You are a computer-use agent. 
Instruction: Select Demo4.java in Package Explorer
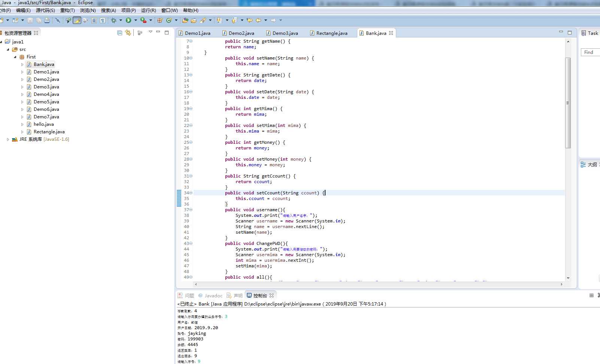(x=46, y=94)
